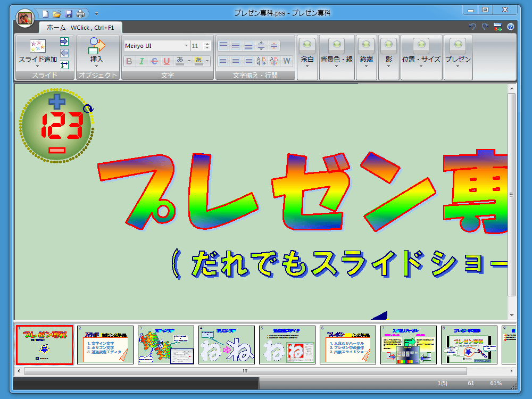Select slide 8 thumbnail

(469, 345)
